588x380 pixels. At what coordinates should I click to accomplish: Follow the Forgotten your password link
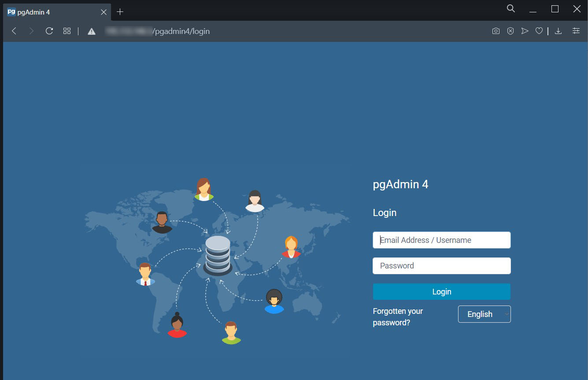pyautogui.click(x=397, y=317)
